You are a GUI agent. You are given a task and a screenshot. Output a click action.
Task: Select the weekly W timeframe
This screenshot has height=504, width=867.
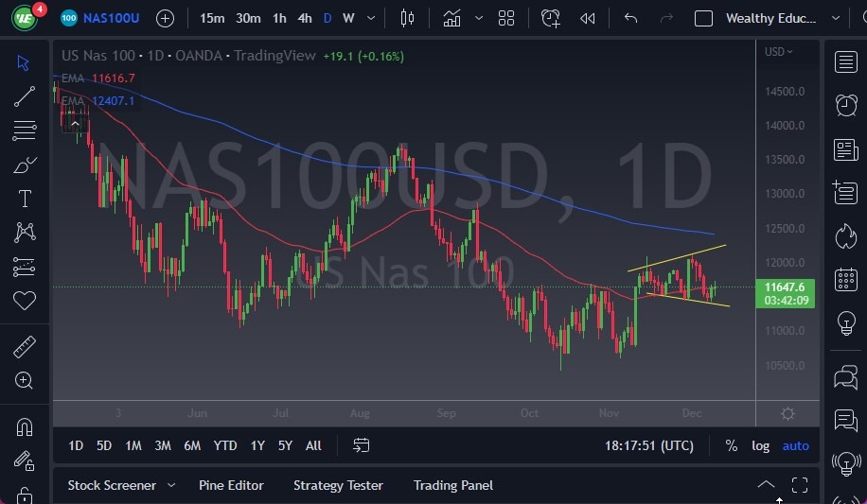348,18
